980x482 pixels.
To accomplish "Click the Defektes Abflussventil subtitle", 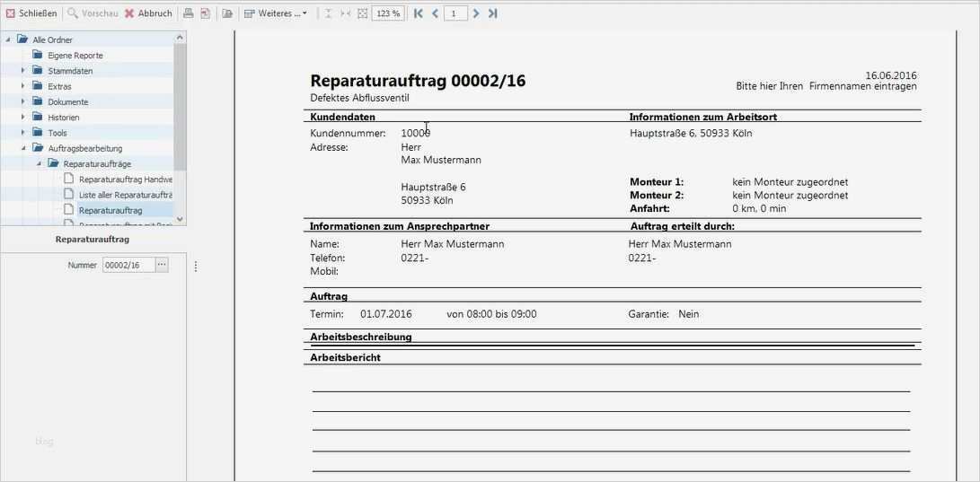I will (x=360, y=98).
